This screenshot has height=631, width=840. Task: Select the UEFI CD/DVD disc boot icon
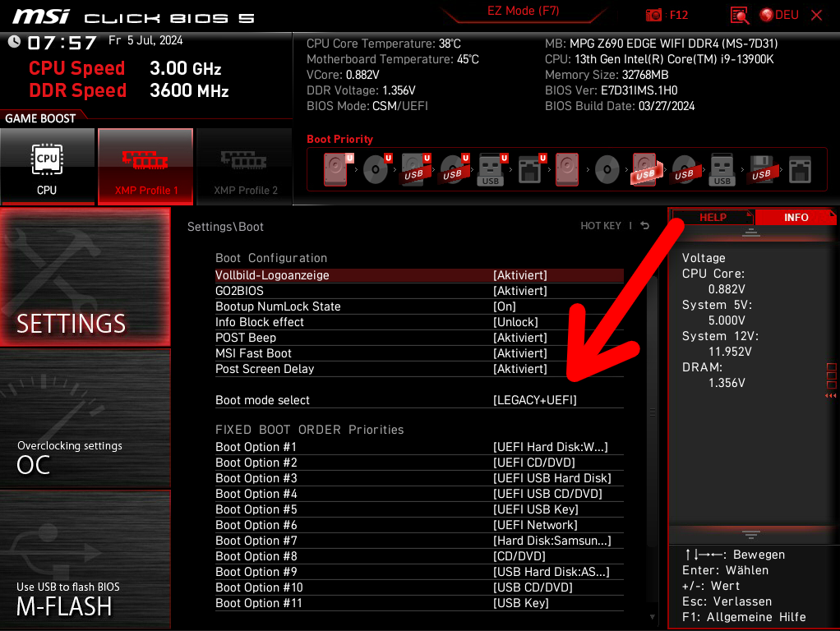(x=376, y=169)
